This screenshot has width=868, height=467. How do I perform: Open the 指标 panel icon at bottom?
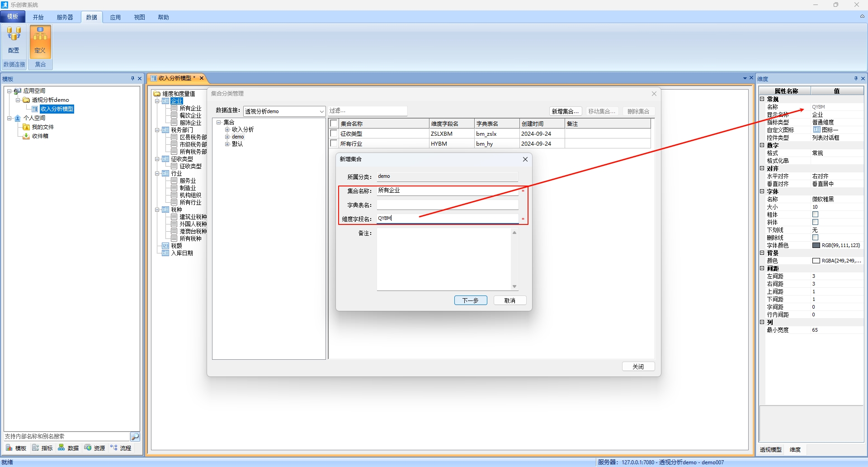(x=36, y=448)
